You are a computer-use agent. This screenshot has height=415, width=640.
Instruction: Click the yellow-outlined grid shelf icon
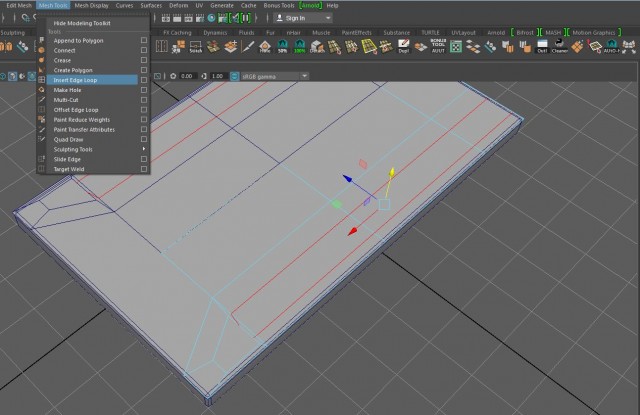pyautogui.click(x=369, y=47)
